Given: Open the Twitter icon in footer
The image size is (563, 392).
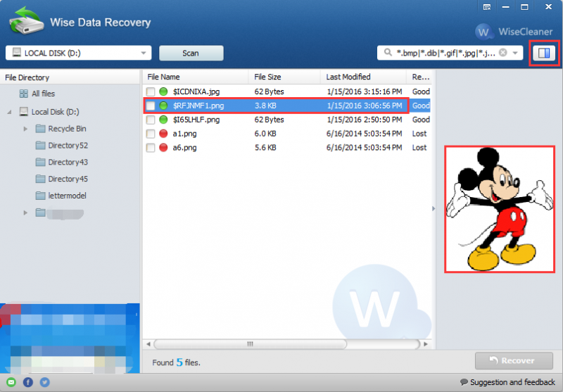Looking at the screenshot, I should point(45,382).
